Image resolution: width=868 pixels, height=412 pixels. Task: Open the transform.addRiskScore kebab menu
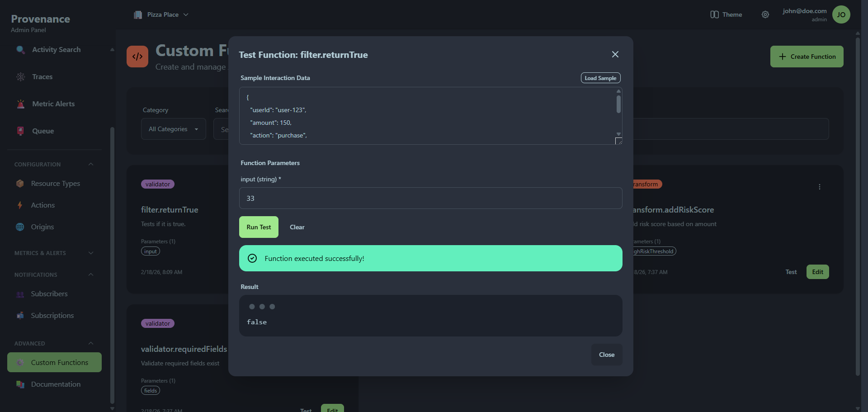coord(820,187)
